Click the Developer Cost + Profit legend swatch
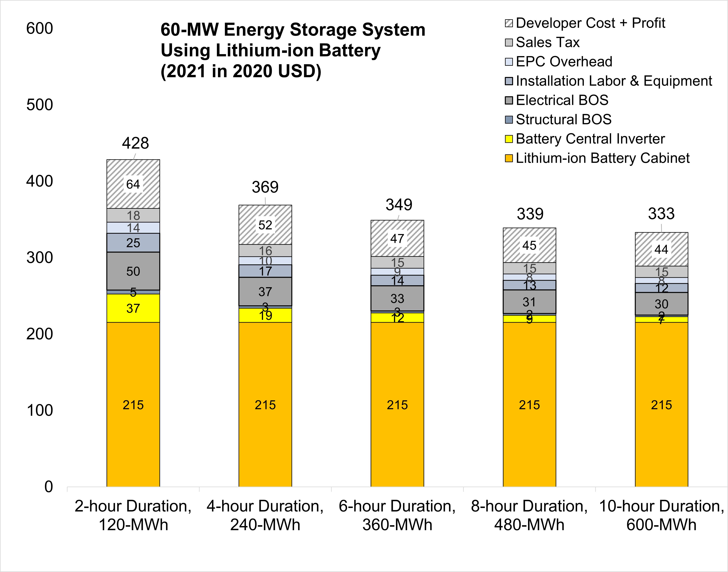This screenshot has width=728, height=572. [509, 23]
